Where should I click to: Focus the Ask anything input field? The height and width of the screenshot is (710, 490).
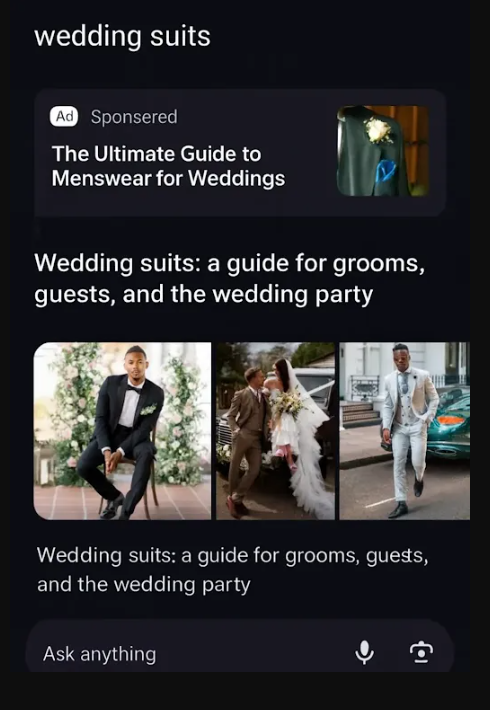pos(240,653)
